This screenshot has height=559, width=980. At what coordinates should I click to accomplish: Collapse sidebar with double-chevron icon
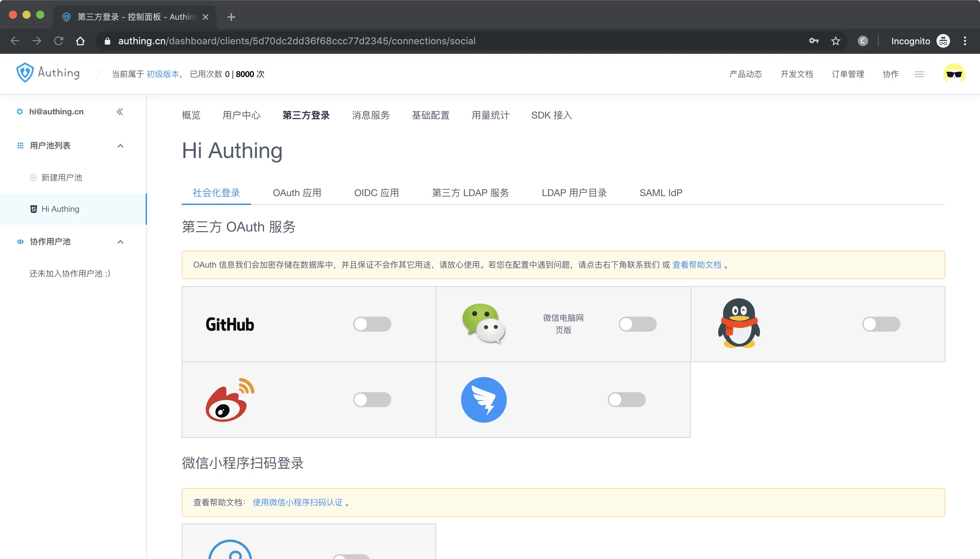pyautogui.click(x=120, y=112)
